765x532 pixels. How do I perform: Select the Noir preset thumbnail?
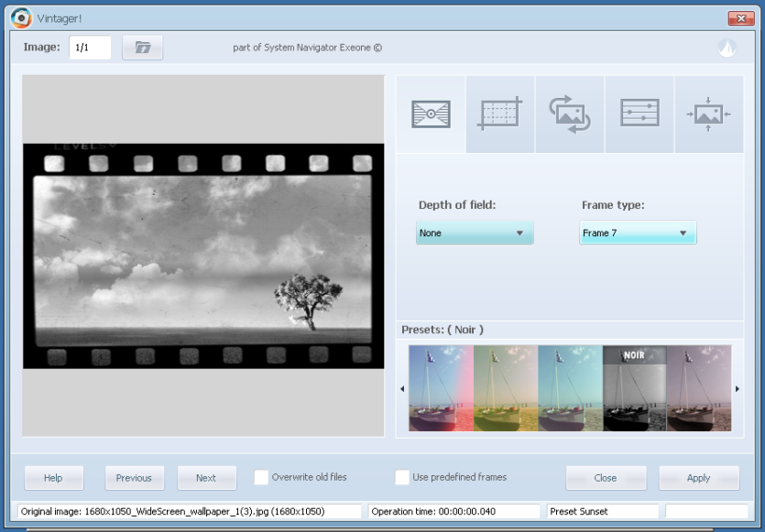coord(635,388)
